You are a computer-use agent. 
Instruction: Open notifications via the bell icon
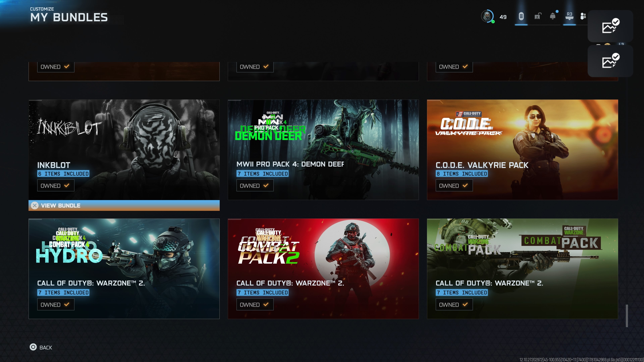553,16
